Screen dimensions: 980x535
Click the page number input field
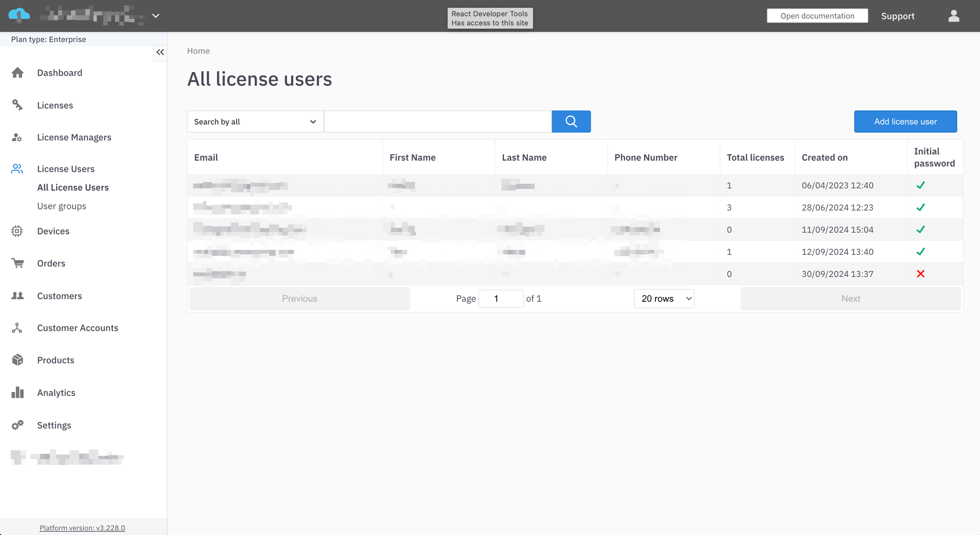pyautogui.click(x=501, y=299)
